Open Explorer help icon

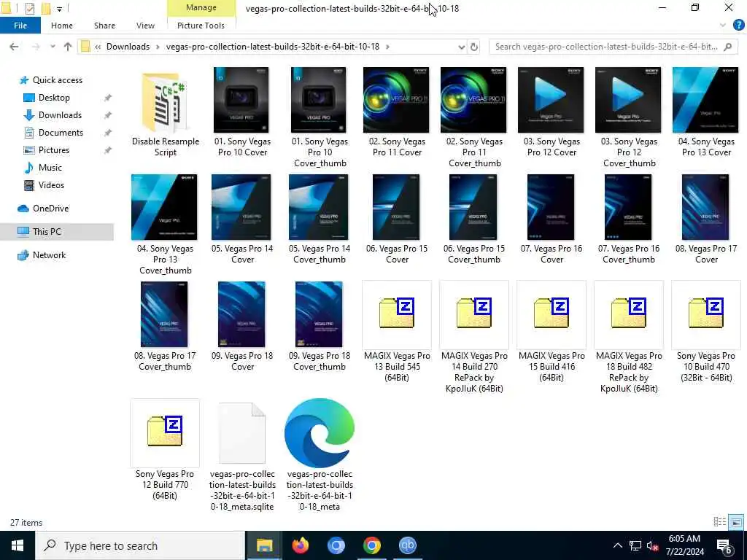738,25
